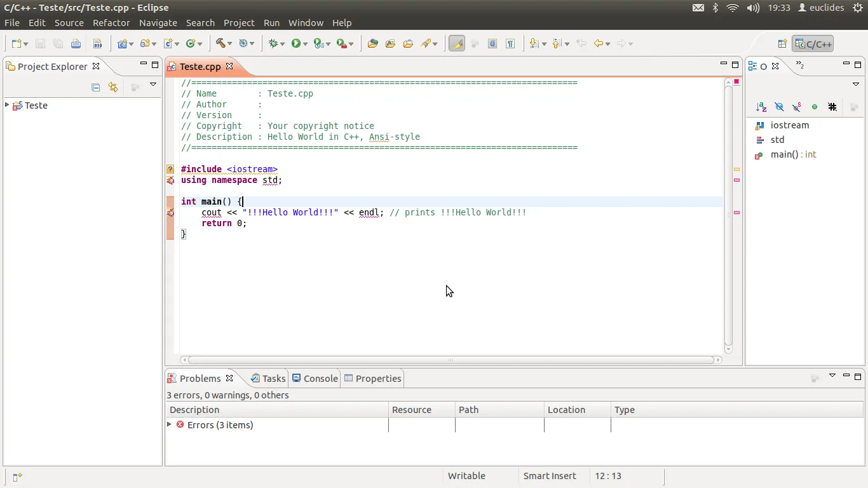The width and height of the screenshot is (868, 488).
Task: Toggle alphabetical sort in Outline
Action: pyautogui.click(x=761, y=107)
